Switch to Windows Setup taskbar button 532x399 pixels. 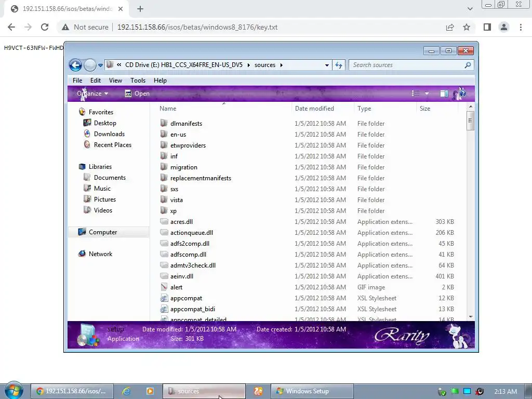(312, 391)
